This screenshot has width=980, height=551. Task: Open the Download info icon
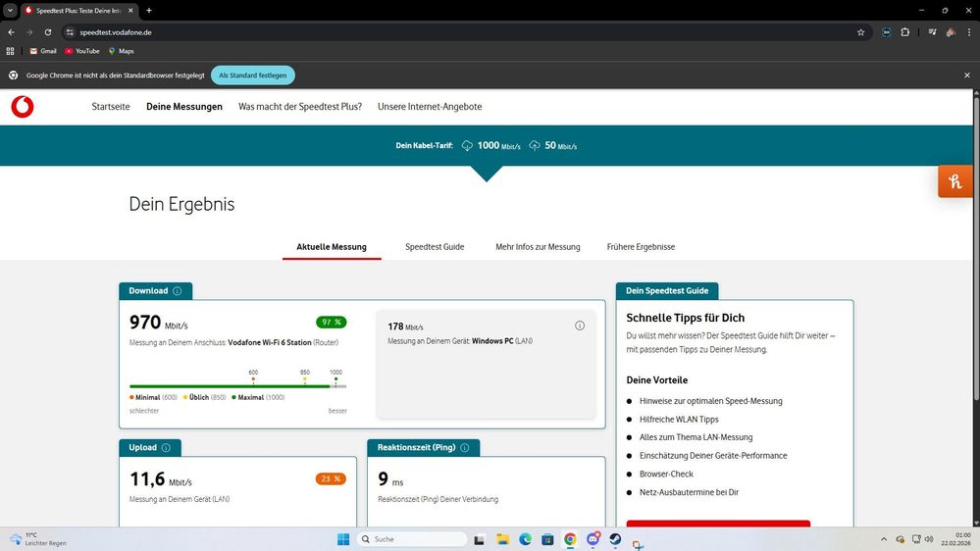[x=177, y=291]
